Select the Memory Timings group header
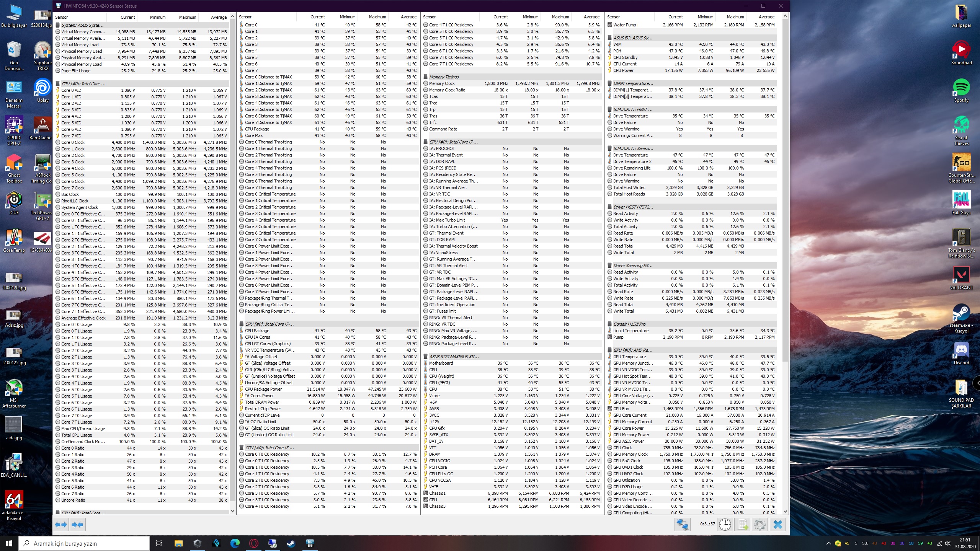980x551 pixels. [513, 77]
